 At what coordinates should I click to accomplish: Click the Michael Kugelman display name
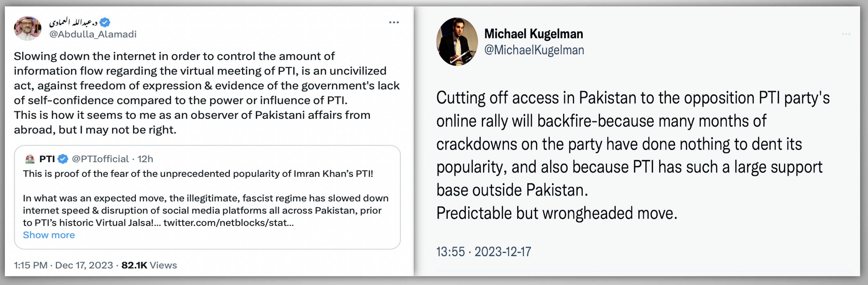coord(533,34)
